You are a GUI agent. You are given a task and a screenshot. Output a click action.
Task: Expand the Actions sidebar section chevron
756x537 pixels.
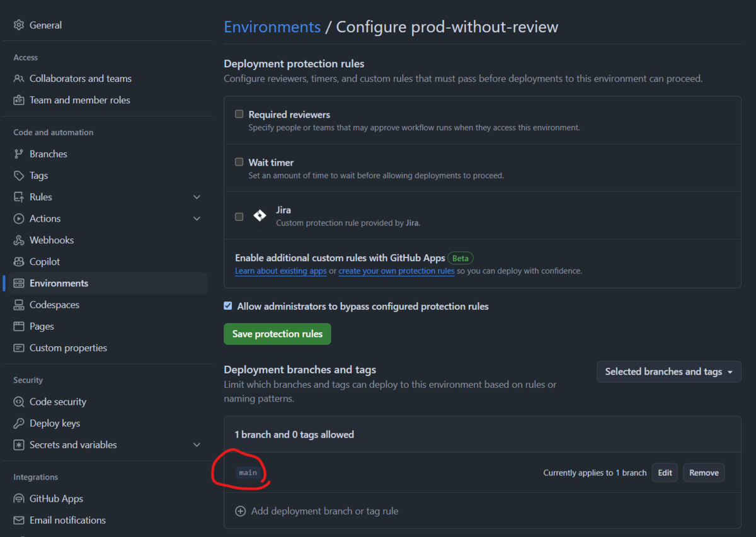tap(197, 218)
